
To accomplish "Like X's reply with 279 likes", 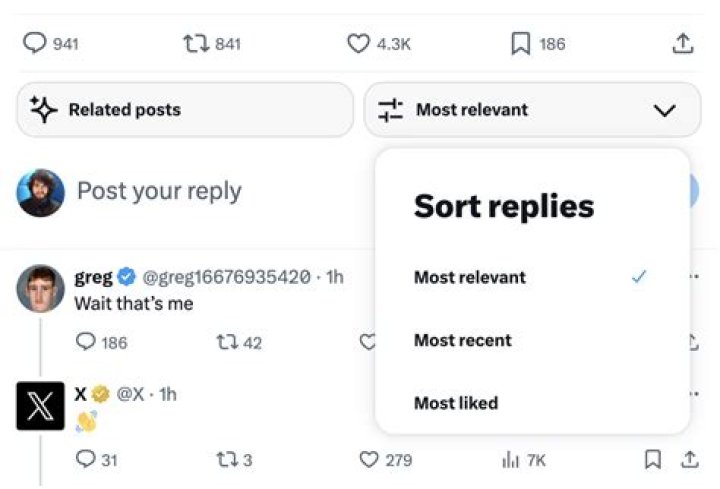I will (x=368, y=460).
